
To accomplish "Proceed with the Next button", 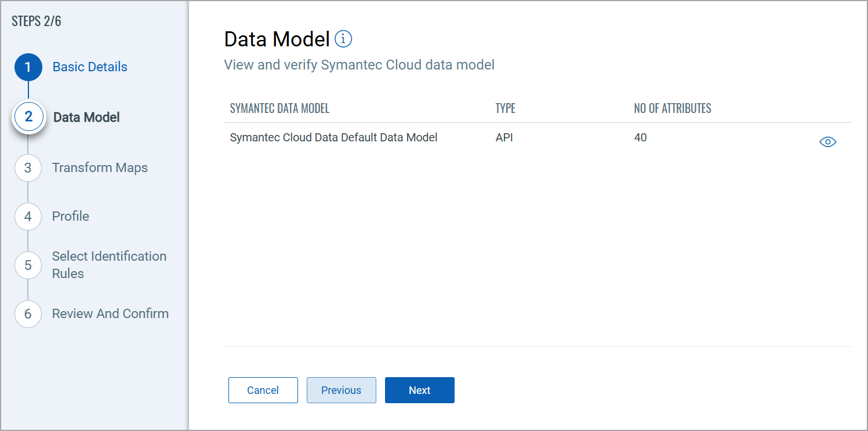I will point(419,390).
